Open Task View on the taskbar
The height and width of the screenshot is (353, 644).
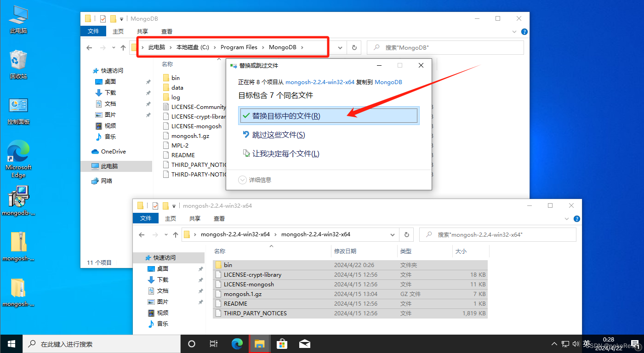(x=214, y=344)
